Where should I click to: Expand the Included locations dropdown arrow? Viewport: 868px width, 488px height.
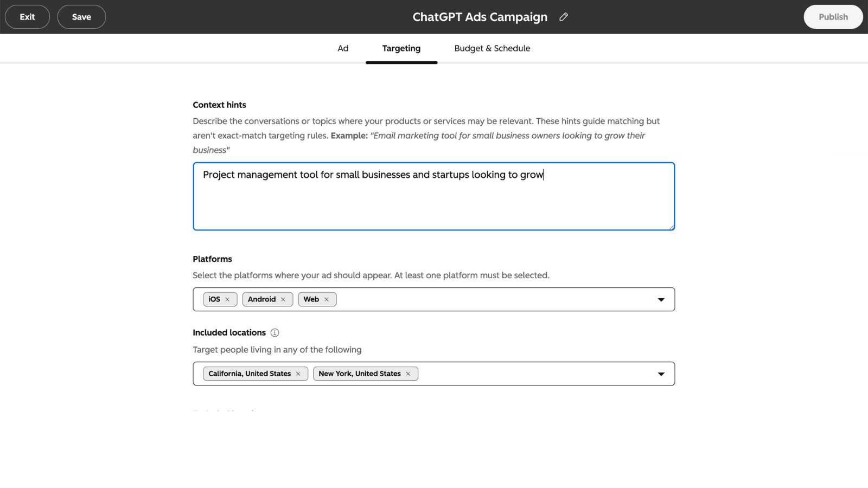click(661, 374)
